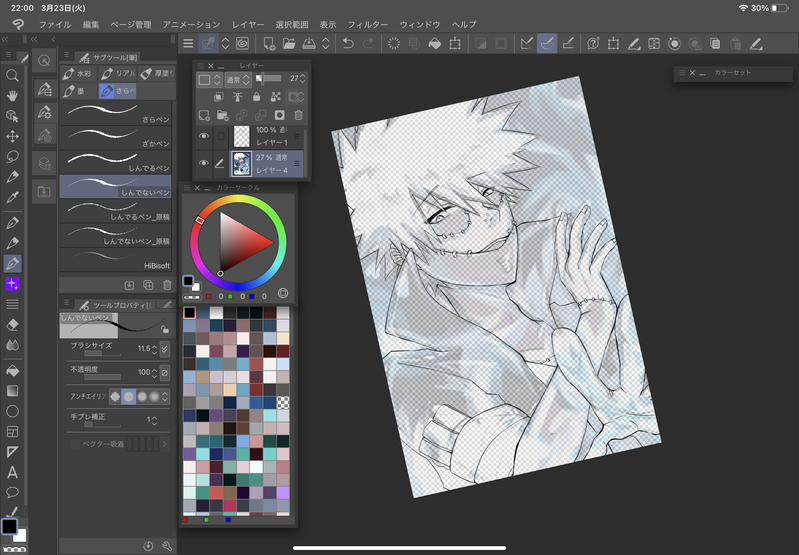
Task: Select no anti-aliasing option
Action: click(x=115, y=397)
